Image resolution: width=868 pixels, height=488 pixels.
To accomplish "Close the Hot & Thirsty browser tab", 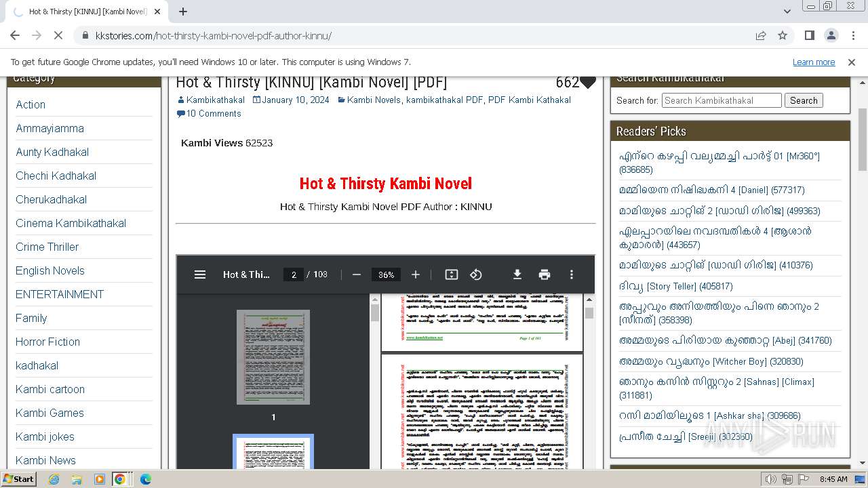I will [157, 12].
